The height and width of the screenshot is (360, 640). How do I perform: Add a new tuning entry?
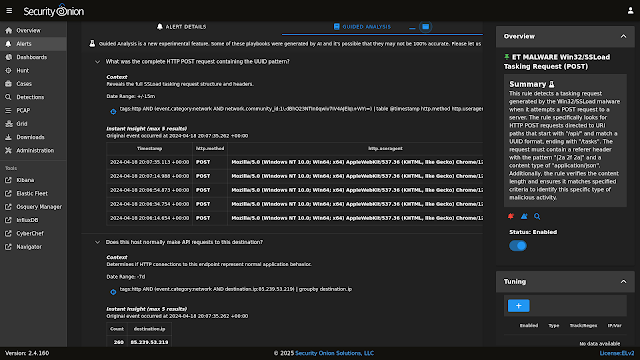tap(518, 306)
